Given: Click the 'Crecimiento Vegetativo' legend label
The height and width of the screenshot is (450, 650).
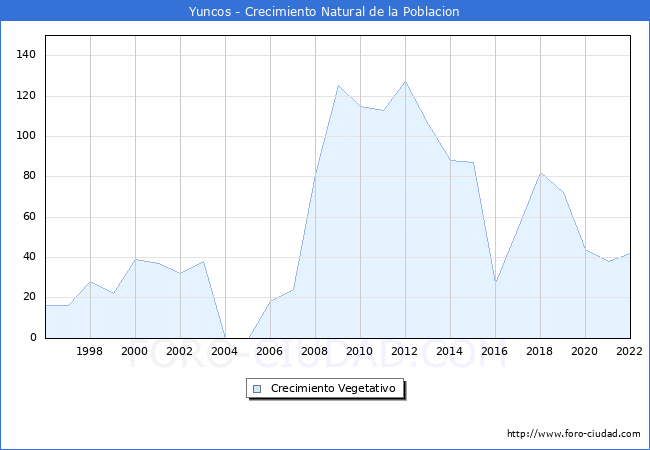Looking at the screenshot, I should pos(333,388).
